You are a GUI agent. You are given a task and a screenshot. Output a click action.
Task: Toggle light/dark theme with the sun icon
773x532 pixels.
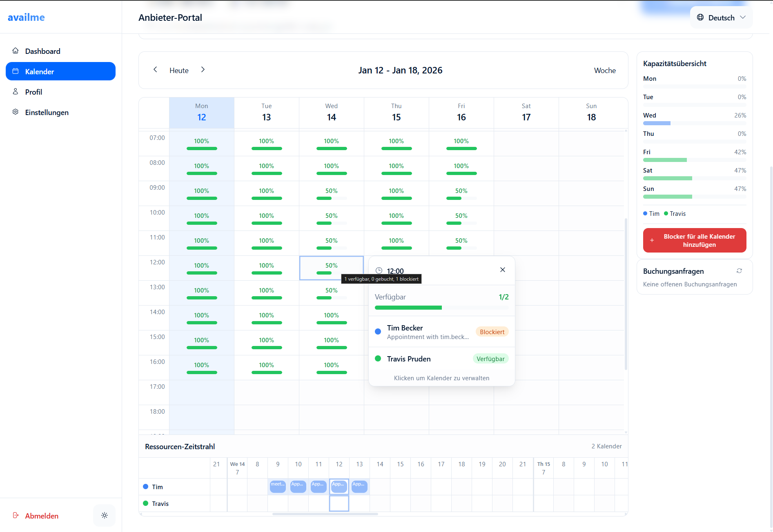tap(104, 515)
